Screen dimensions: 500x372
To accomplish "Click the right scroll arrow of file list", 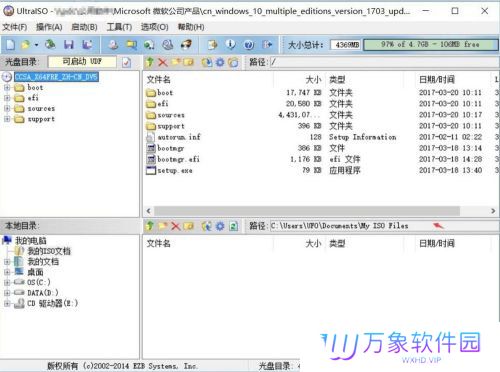I will [x=493, y=211].
